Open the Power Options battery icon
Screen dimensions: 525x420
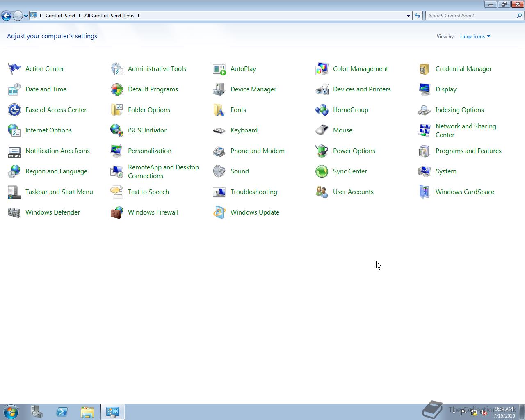coord(322,151)
